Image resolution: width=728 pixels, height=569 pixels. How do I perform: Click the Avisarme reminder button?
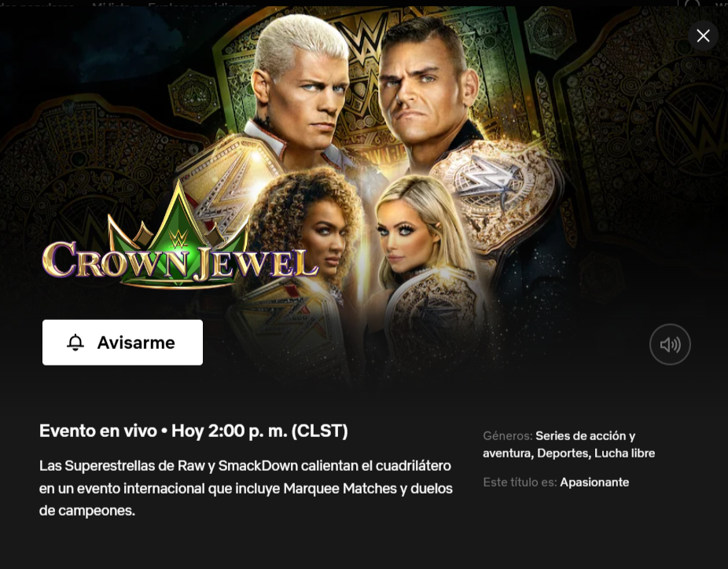tap(123, 343)
